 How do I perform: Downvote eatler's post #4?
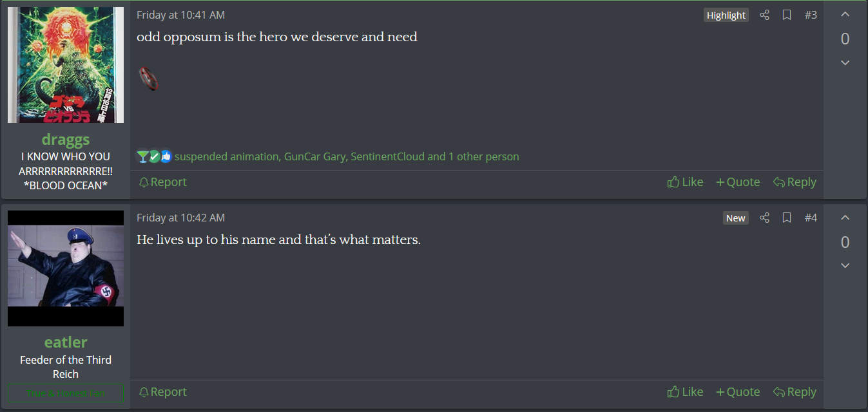pos(845,265)
